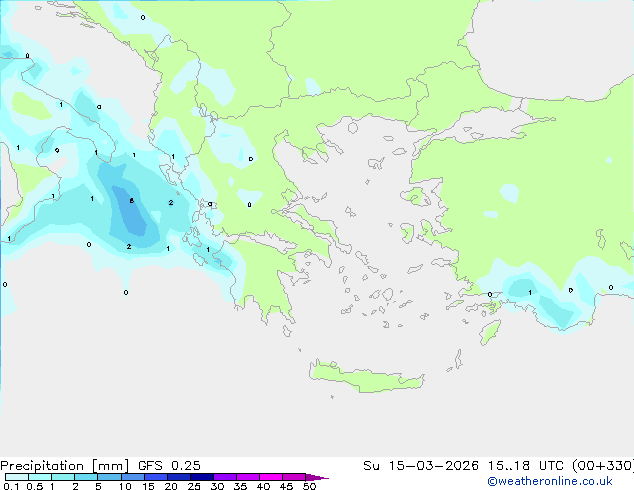This screenshot has width=634, height=490.
Task: Click the legend label "25"
Action: (194, 486)
